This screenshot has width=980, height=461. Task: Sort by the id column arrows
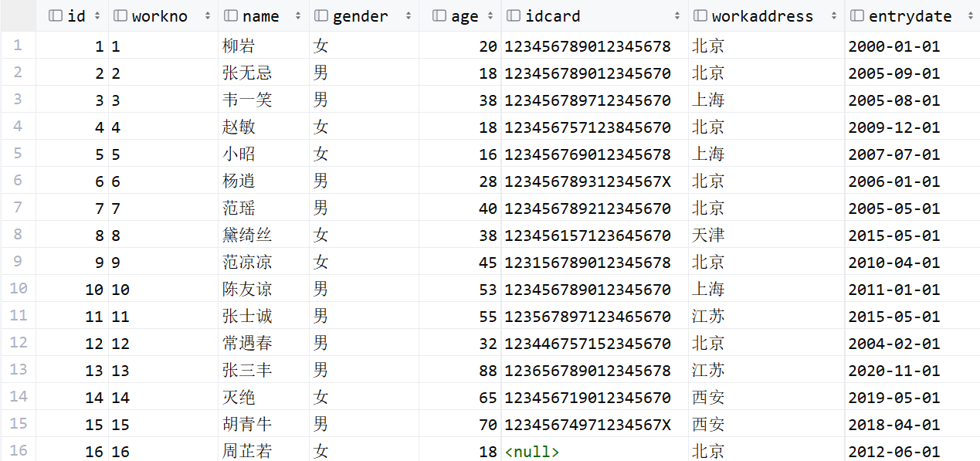point(97,16)
